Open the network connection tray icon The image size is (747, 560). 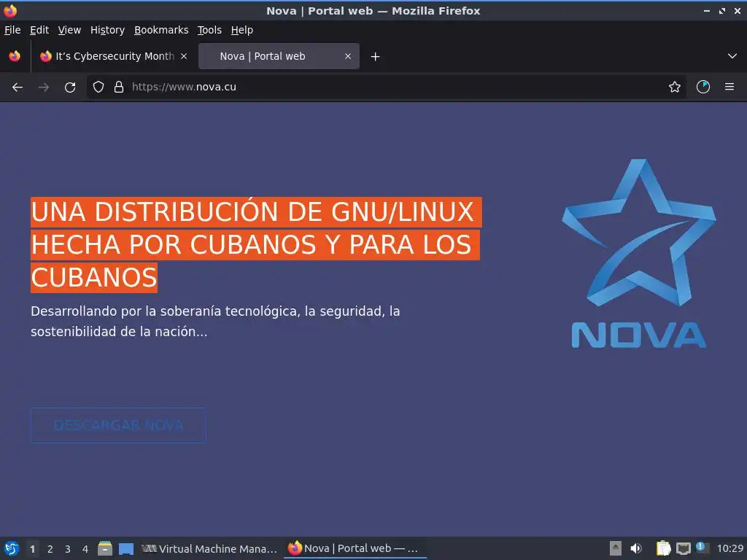(x=683, y=549)
